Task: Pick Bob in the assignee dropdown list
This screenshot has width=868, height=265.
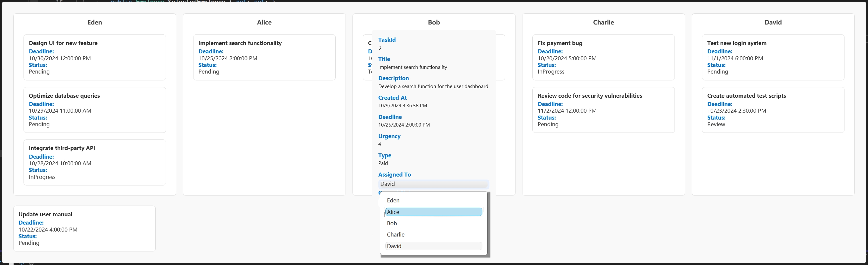Action: [433, 223]
